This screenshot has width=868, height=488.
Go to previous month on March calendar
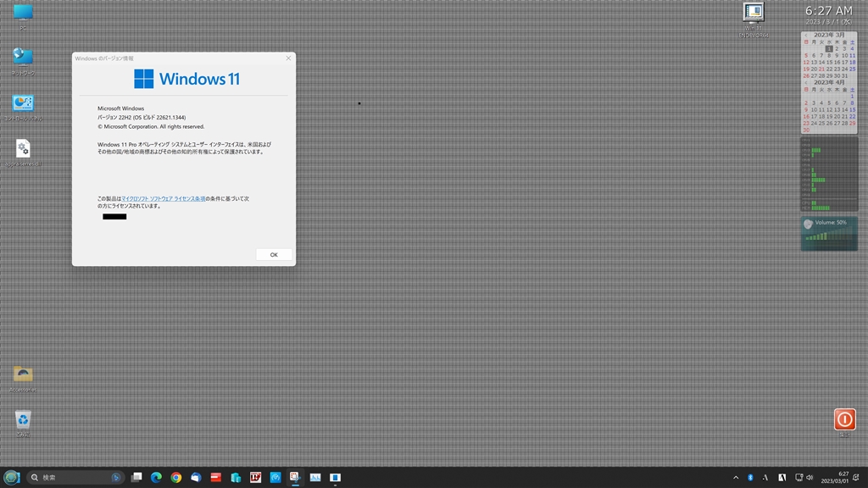(x=805, y=35)
